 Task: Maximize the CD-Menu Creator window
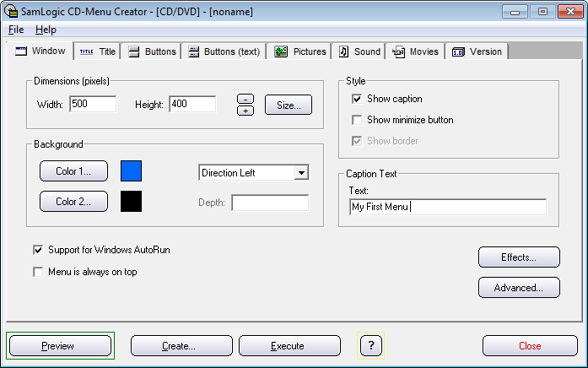click(542, 12)
